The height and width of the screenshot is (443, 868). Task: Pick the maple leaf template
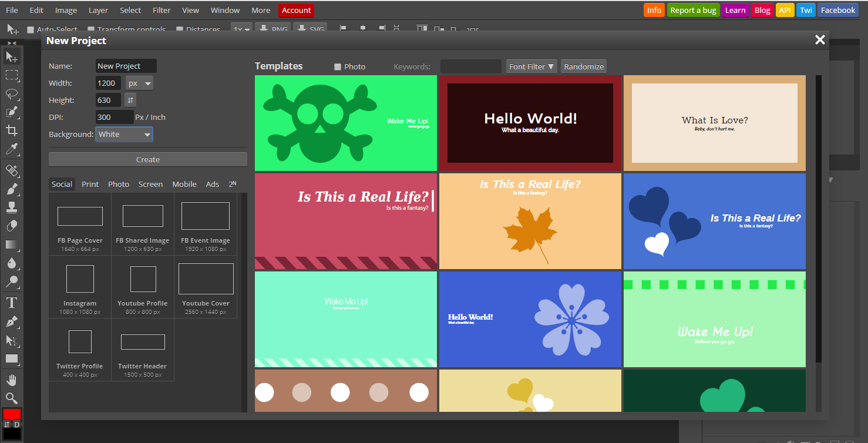pyautogui.click(x=530, y=221)
